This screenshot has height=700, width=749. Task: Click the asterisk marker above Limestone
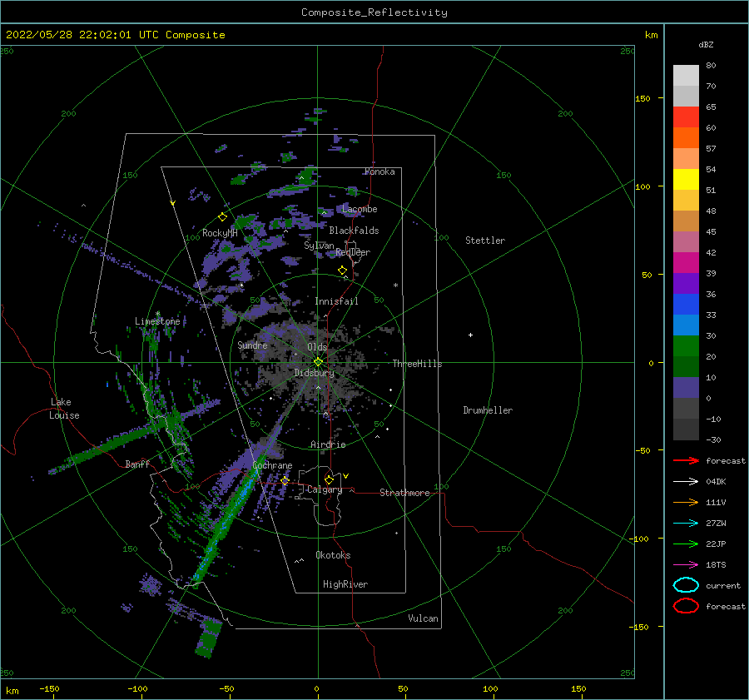(x=157, y=314)
